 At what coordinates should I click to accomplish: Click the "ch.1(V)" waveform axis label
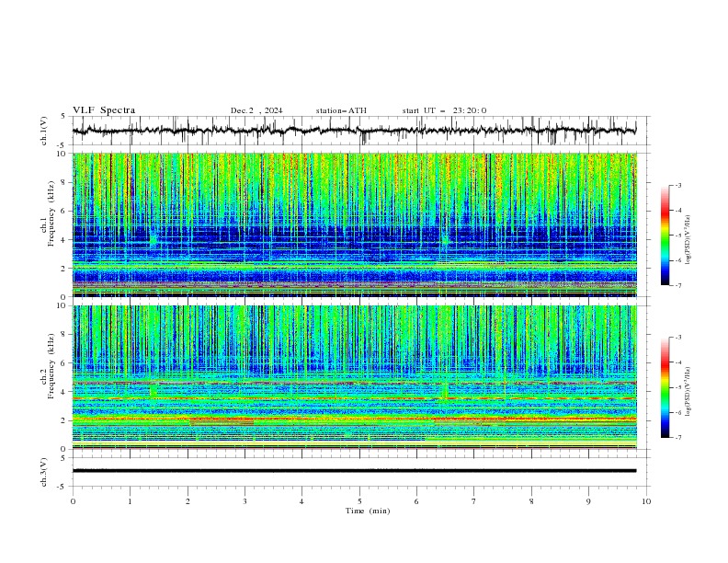coord(44,131)
